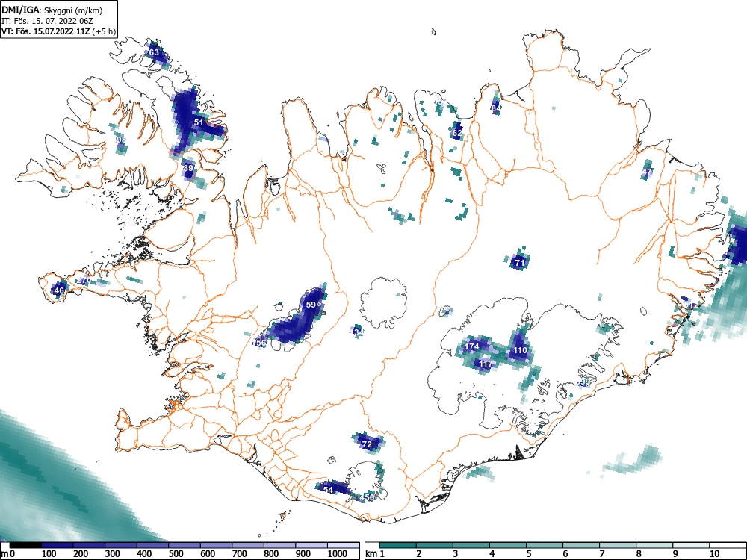
Task: Click the 'km 1' legend label
Action: (375, 554)
